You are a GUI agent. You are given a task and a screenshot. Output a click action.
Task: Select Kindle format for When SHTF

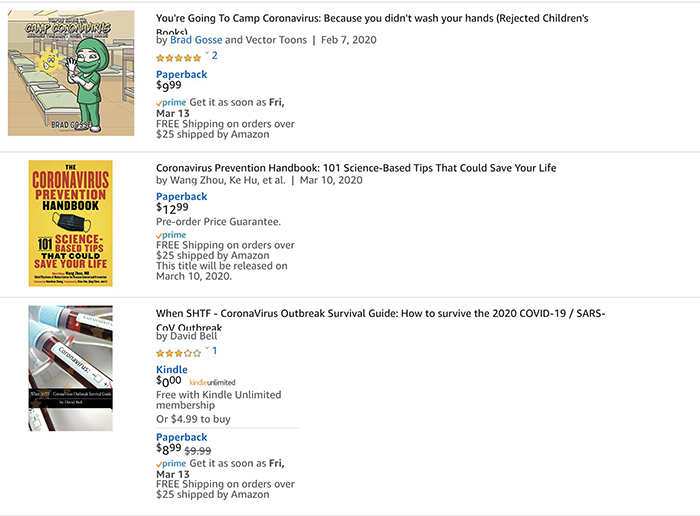pyautogui.click(x=172, y=370)
